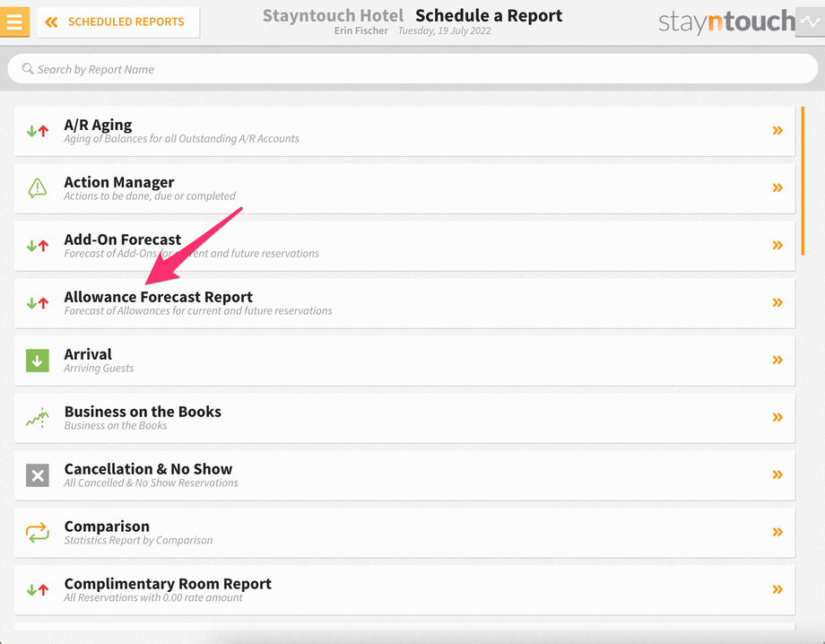Image resolution: width=825 pixels, height=644 pixels.
Task: Expand the Comparison row chevron
Action: pyautogui.click(x=777, y=532)
